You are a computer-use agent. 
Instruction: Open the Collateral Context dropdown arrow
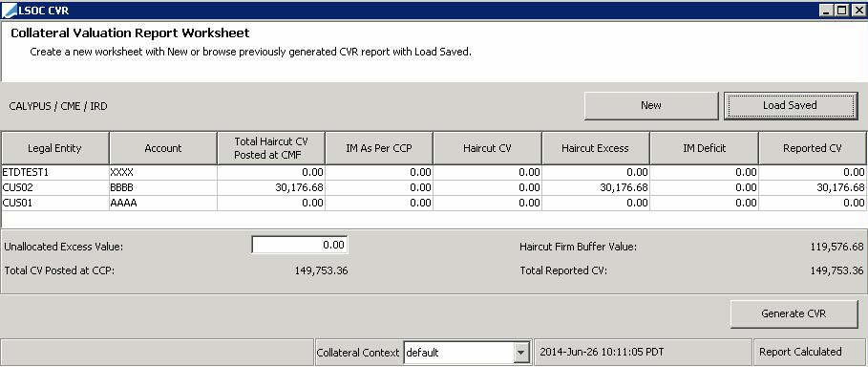pos(520,352)
